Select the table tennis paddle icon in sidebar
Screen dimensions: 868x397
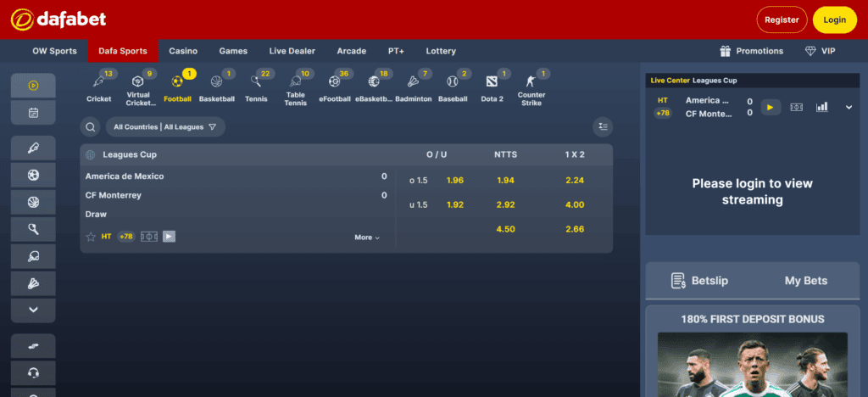coord(33,256)
